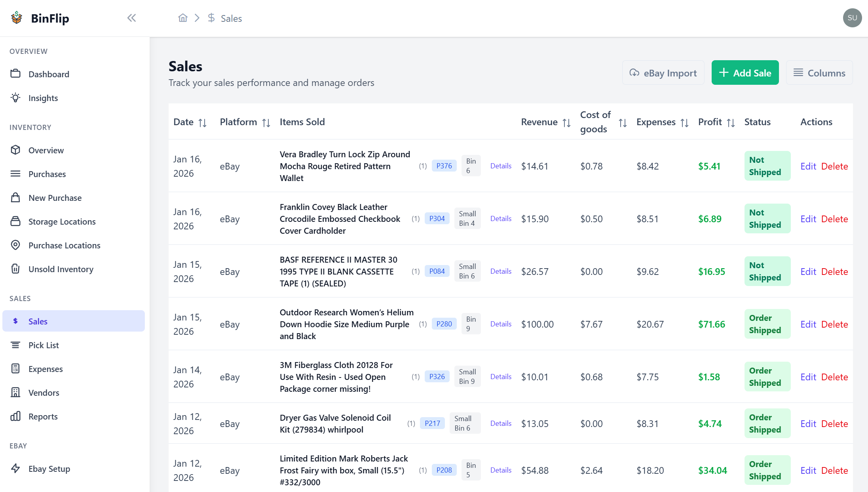Click the Add Sale button
Image resolution: width=868 pixels, height=492 pixels.
pyautogui.click(x=745, y=72)
